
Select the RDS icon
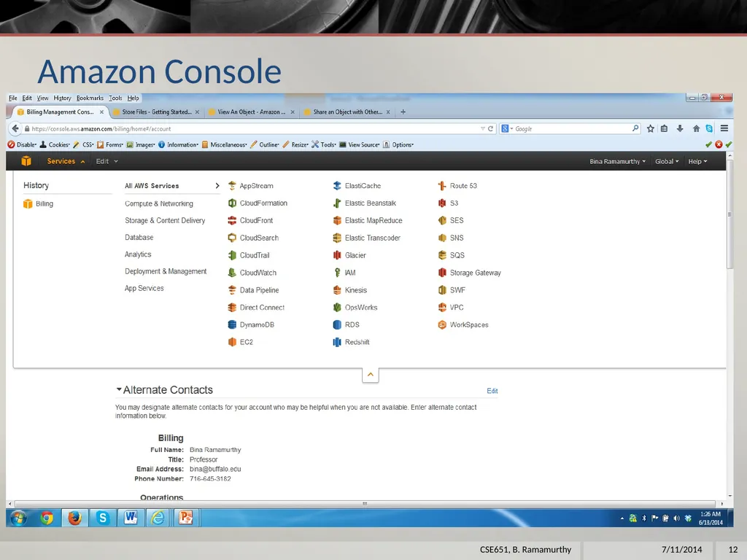337,324
